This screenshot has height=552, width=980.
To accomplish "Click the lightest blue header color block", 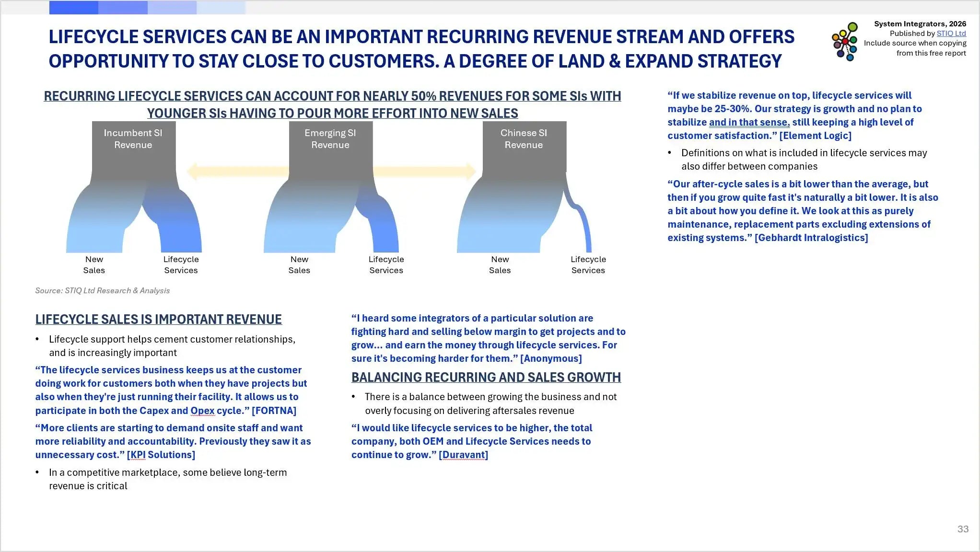I will [221, 7].
